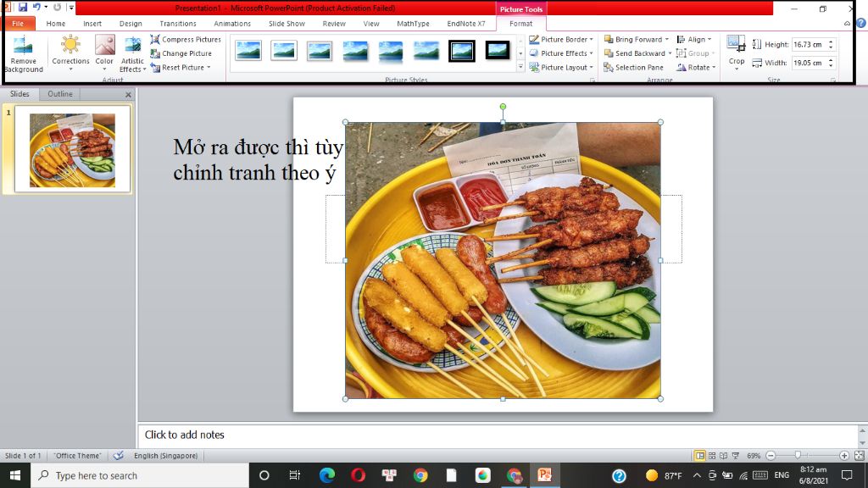Open PowerPoint Help icon
This screenshot has height=488, width=868.
tap(861, 23)
